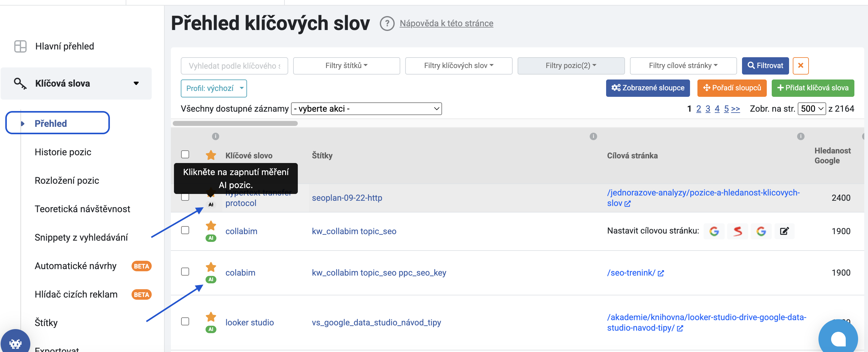Click the Zobrazené sloupce button
This screenshot has height=352, width=868.
pyautogui.click(x=648, y=88)
